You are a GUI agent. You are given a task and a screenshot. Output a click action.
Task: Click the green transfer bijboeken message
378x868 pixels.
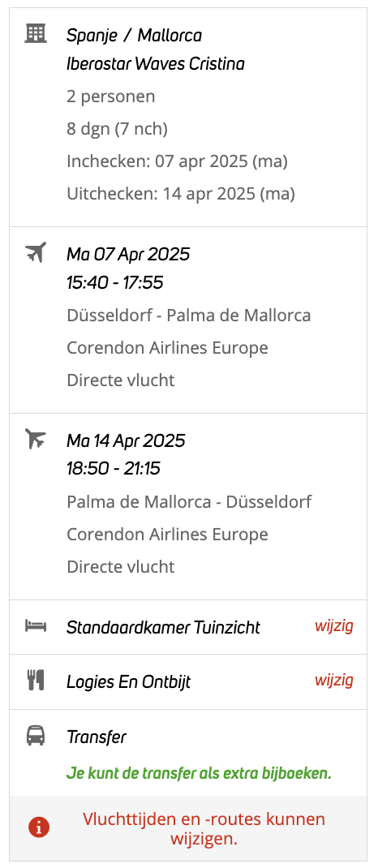click(x=199, y=773)
